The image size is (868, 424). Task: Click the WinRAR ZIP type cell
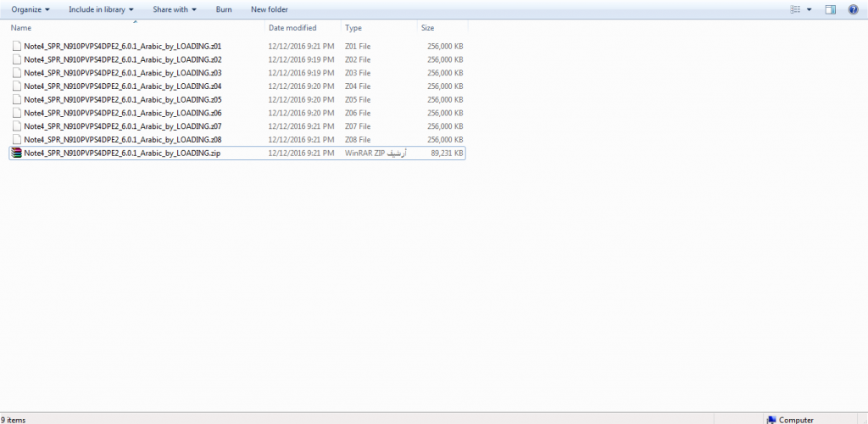point(376,153)
